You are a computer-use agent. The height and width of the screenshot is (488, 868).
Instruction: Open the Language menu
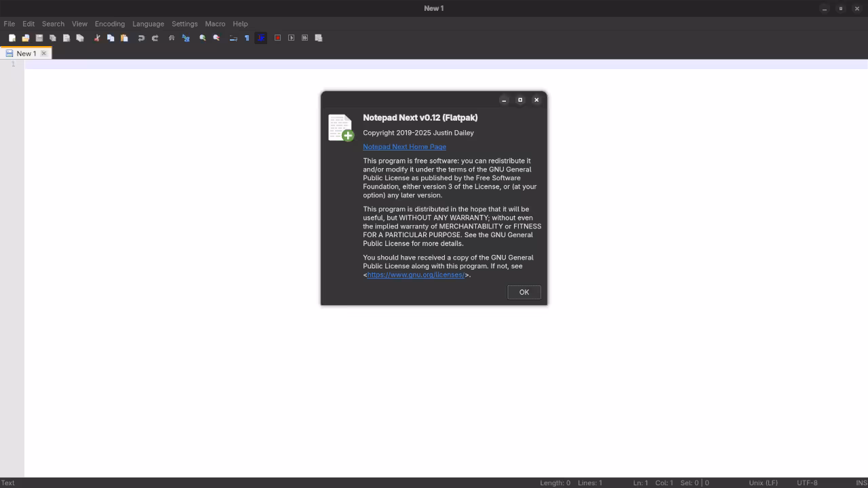148,24
